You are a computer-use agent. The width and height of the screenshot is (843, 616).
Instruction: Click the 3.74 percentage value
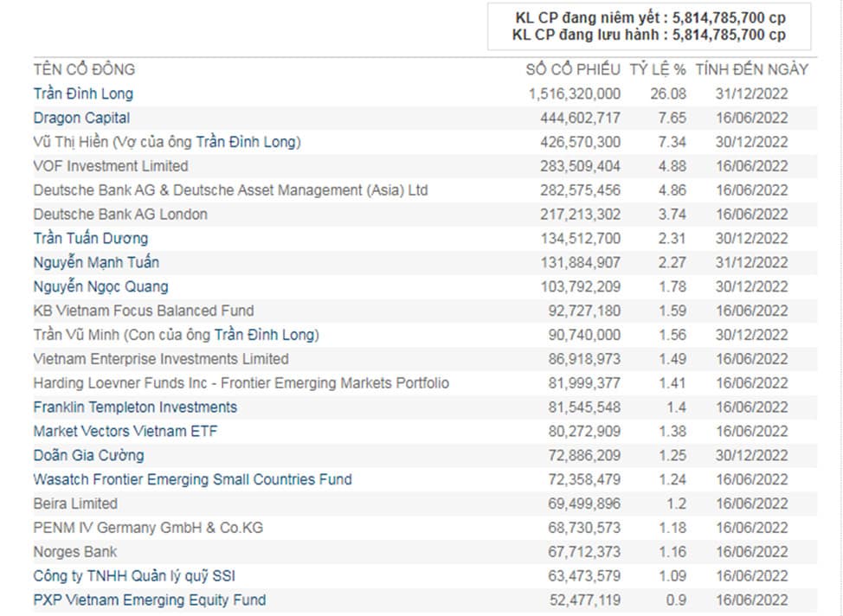pyautogui.click(x=672, y=214)
